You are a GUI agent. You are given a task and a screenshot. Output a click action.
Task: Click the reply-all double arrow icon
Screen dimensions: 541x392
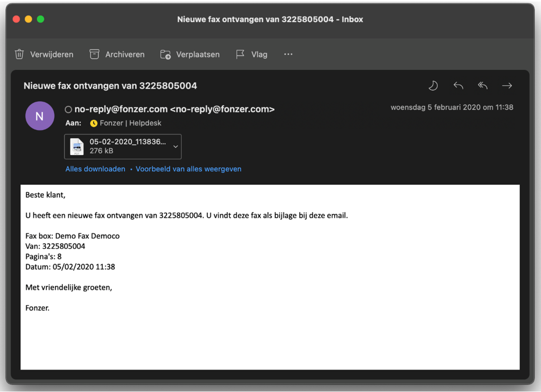pos(483,86)
